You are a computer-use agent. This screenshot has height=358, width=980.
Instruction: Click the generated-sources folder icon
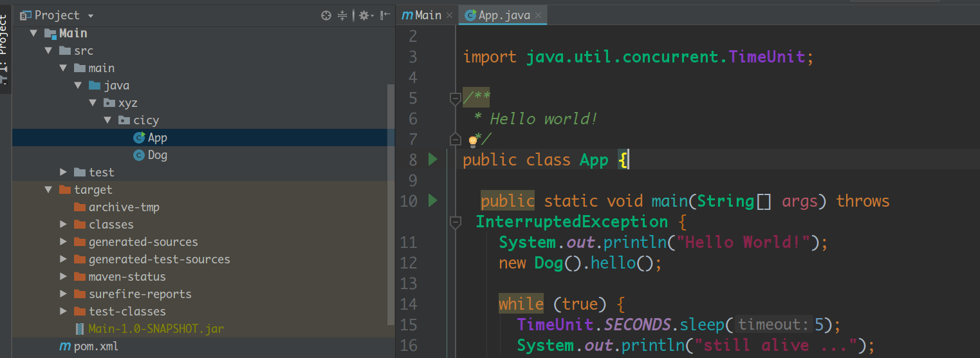click(80, 241)
